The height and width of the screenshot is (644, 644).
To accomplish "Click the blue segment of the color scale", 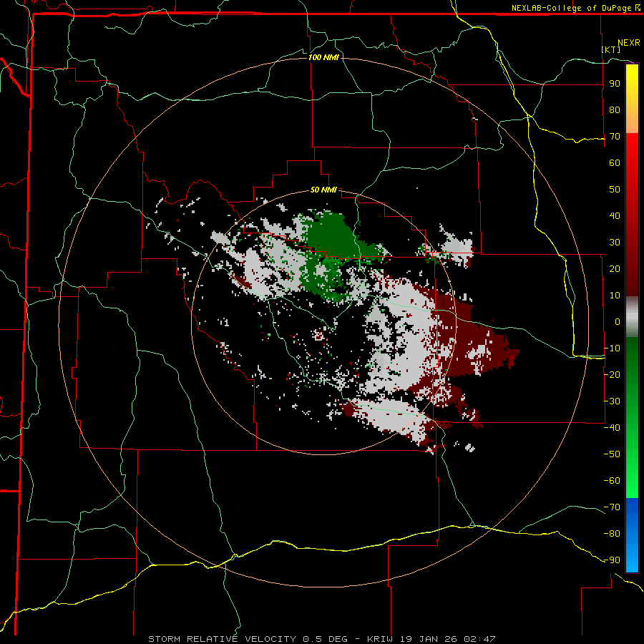I will (x=632, y=535).
